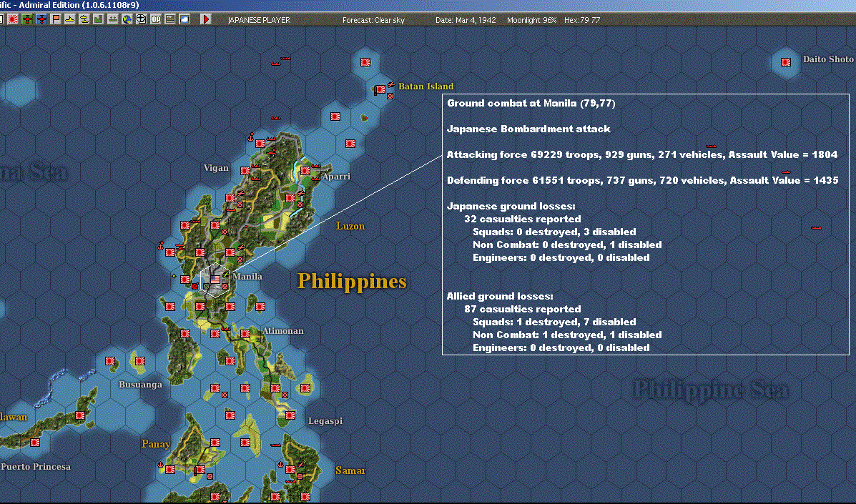This screenshot has width=856, height=504.
Task: Click the gray ship with arrows toolbar icon
Action: pyautogui.click(x=112, y=19)
